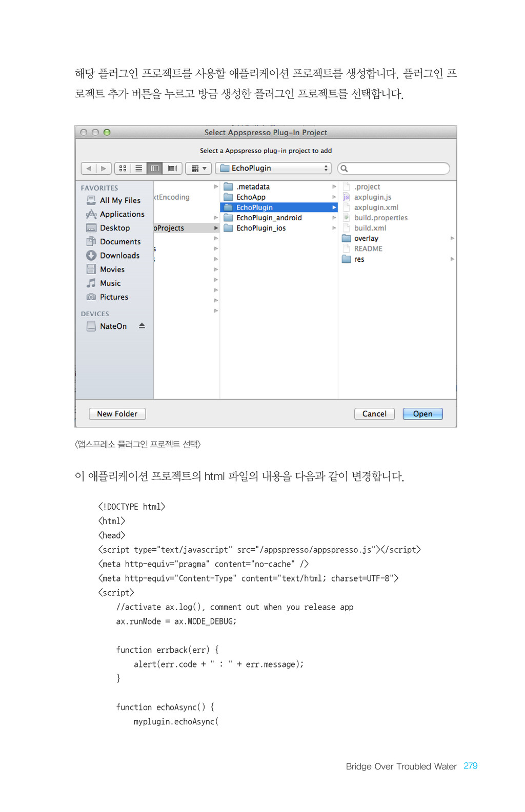This screenshot has width=525, height=812.
Task: Switch to list view mode
Action: (138, 168)
